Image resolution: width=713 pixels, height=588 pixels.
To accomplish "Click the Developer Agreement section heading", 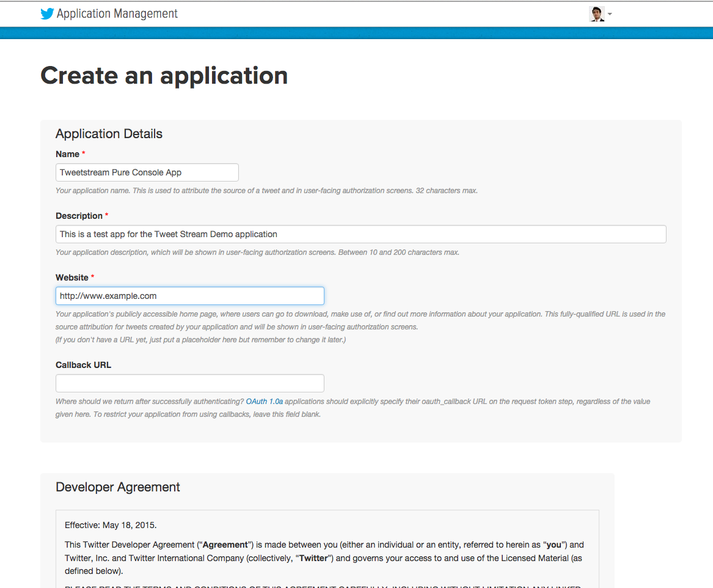I will pos(117,487).
